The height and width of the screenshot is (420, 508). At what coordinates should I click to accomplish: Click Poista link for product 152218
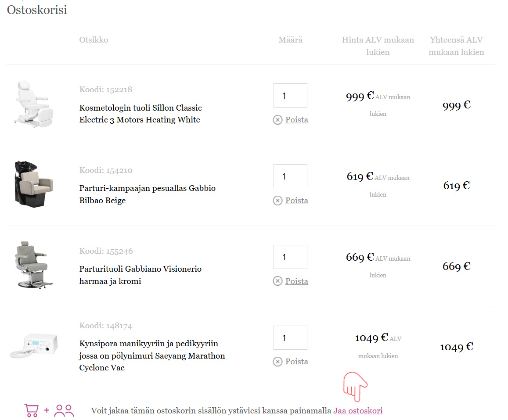297,120
